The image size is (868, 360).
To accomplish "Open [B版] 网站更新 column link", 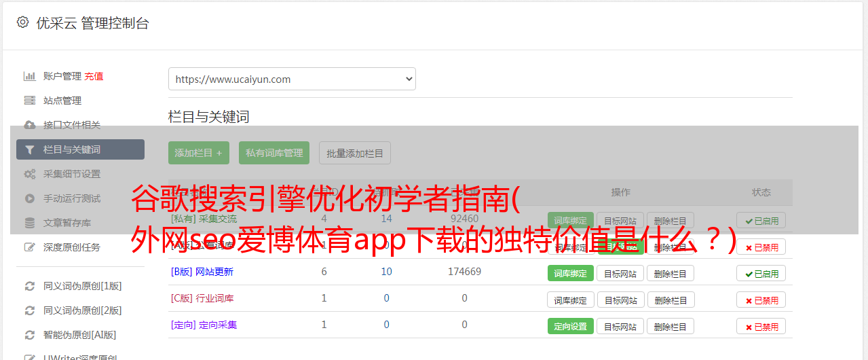I will (202, 272).
